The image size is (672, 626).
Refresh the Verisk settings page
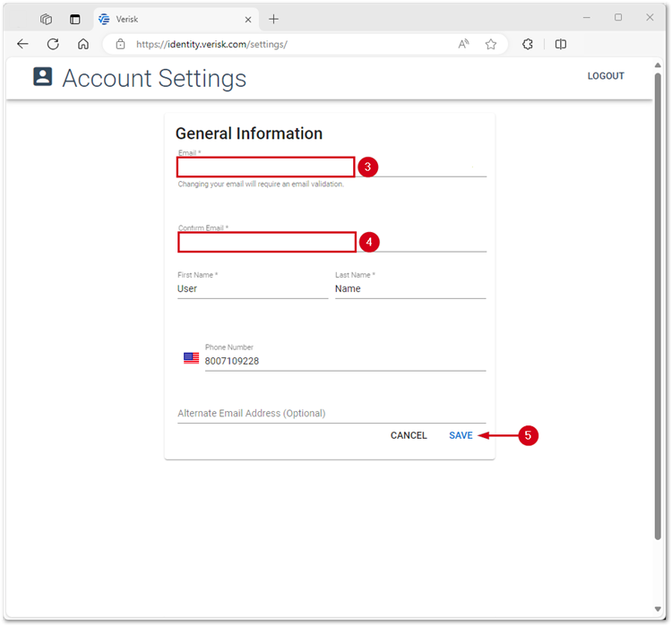pos(53,44)
